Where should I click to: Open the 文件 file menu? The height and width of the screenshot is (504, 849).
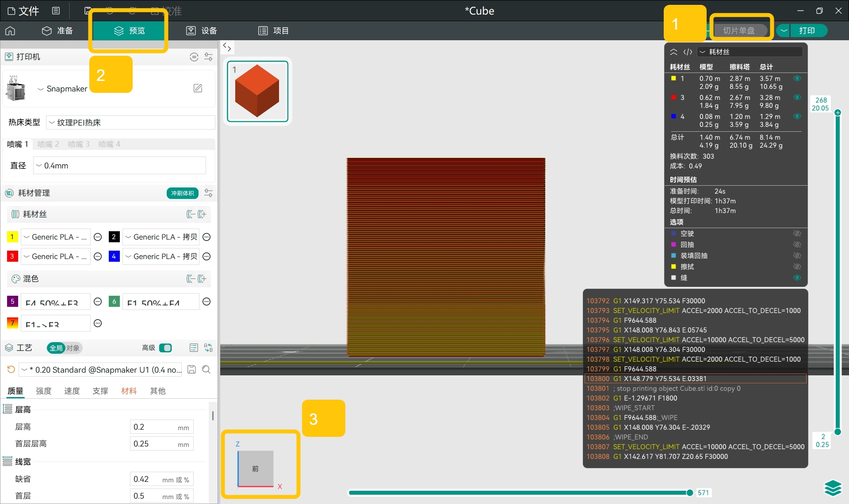coord(23,11)
